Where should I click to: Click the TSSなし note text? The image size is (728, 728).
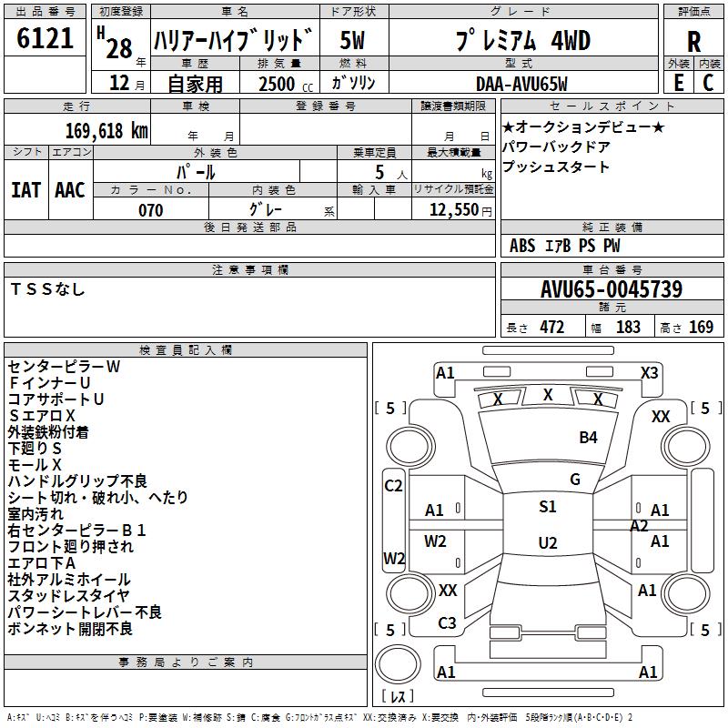47,289
